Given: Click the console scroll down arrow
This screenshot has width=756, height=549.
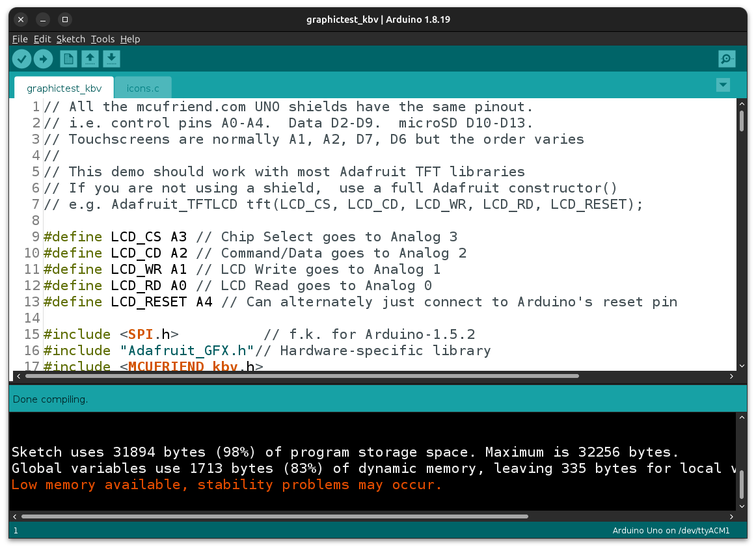Looking at the screenshot, I should tap(742, 506).
